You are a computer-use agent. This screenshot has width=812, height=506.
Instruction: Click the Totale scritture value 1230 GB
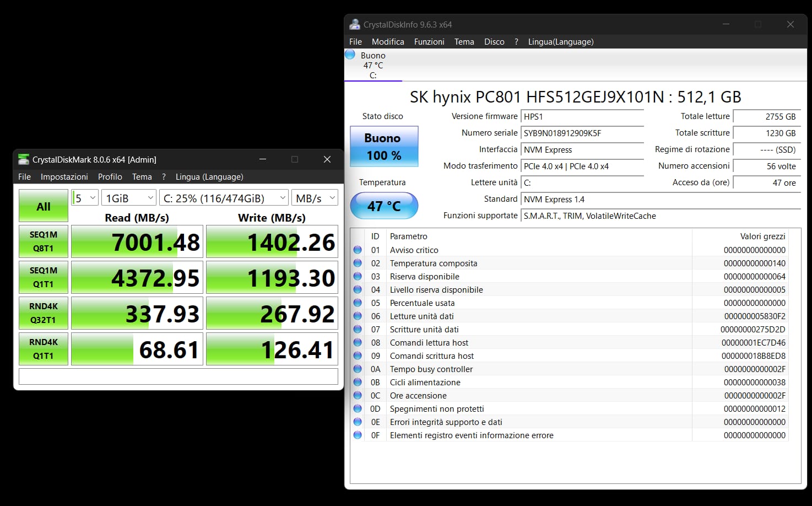[x=767, y=133]
